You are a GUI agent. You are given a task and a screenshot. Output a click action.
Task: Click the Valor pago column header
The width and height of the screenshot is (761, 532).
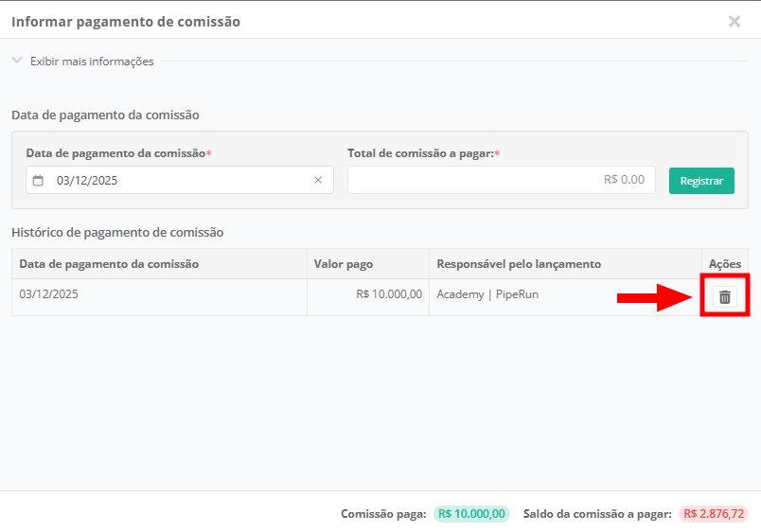click(x=343, y=264)
